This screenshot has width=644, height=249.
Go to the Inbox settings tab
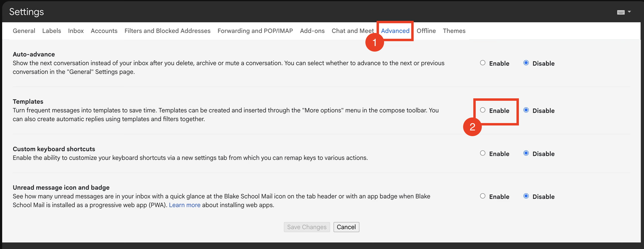pyautogui.click(x=76, y=31)
